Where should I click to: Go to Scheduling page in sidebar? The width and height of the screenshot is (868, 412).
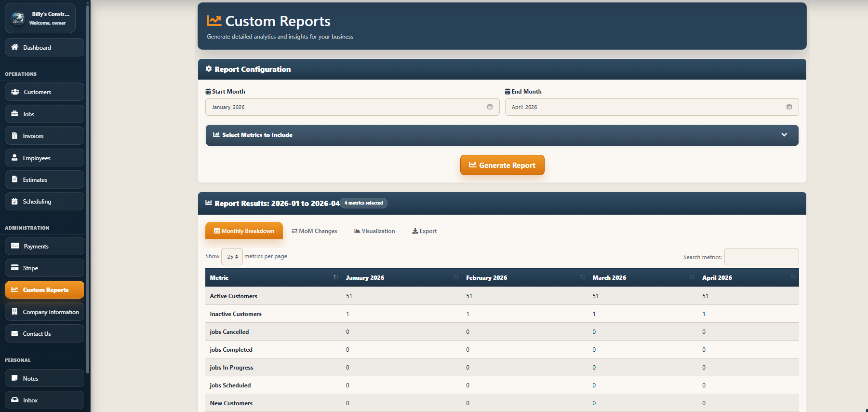point(44,201)
